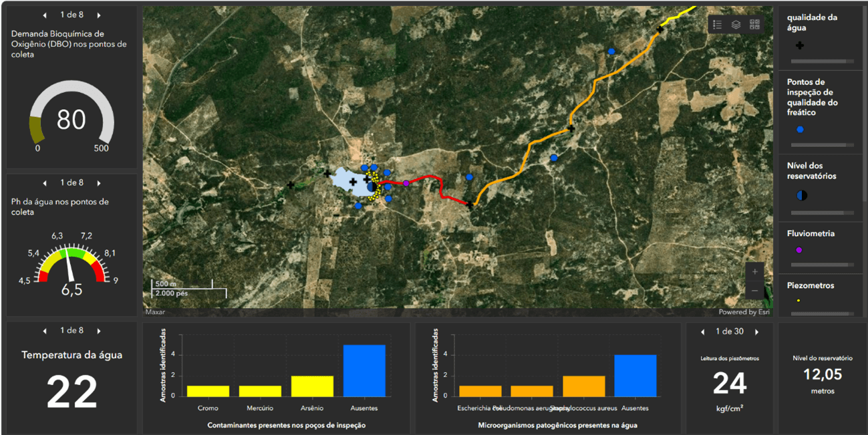Open the map legend panel
Viewport: 868px width, 435px height.
[717, 25]
